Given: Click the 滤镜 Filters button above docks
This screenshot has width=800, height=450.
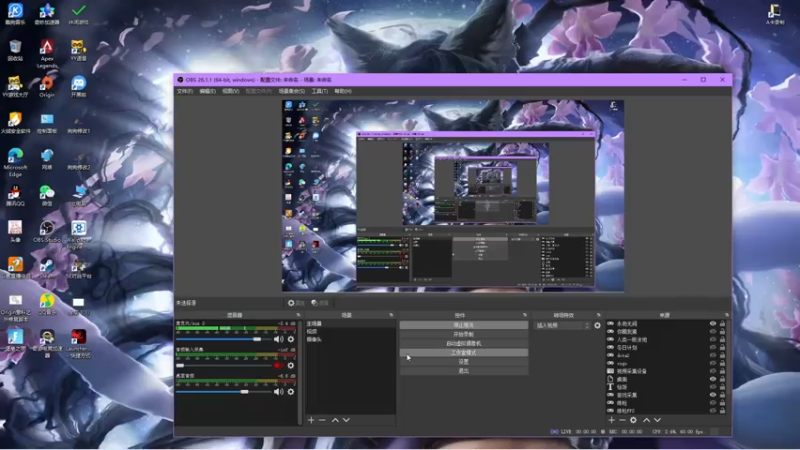Looking at the screenshot, I should pos(320,303).
